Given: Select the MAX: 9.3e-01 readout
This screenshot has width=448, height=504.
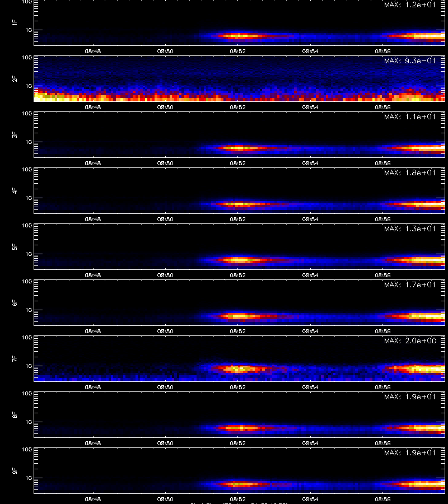Looking at the screenshot, I should click(x=410, y=60).
